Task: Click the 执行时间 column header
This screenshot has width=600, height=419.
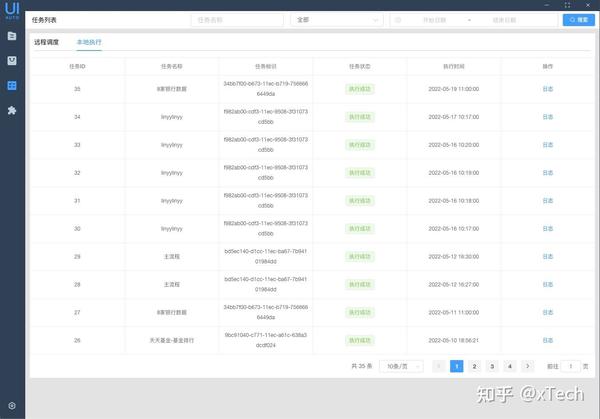Action: click(x=454, y=66)
